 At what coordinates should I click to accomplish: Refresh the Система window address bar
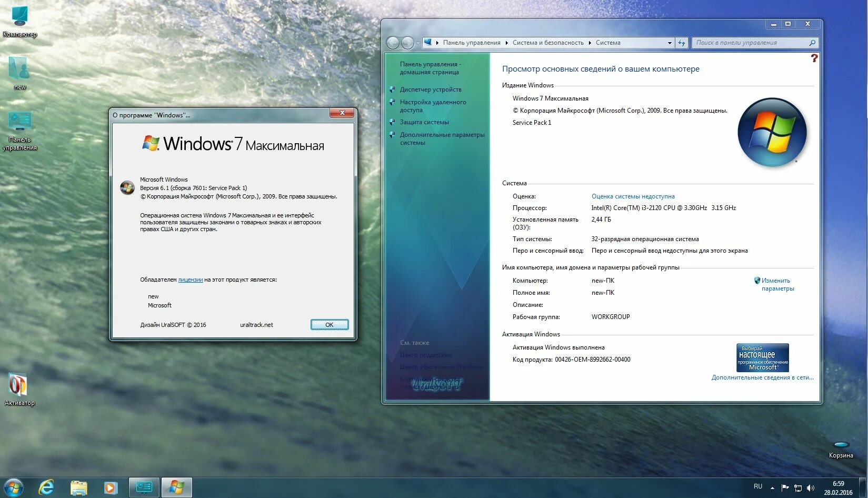pyautogui.click(x=682, y=43)
